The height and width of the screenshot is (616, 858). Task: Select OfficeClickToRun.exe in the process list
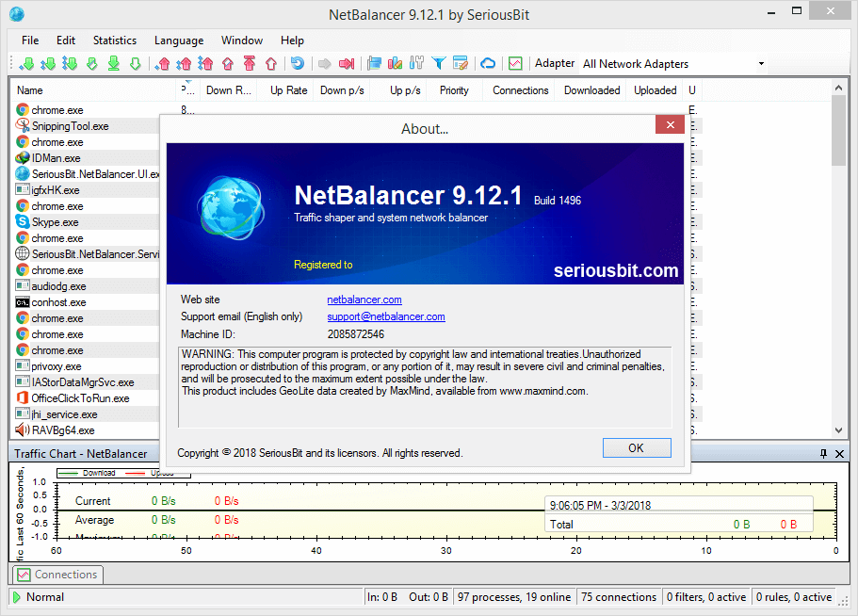click(80, 398)
